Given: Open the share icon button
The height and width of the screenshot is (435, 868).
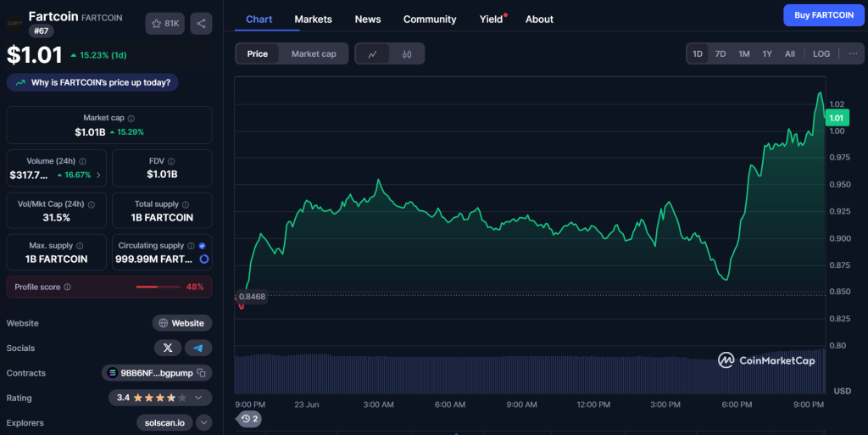Looking at the screenshot, I should [x=201, y=24].
